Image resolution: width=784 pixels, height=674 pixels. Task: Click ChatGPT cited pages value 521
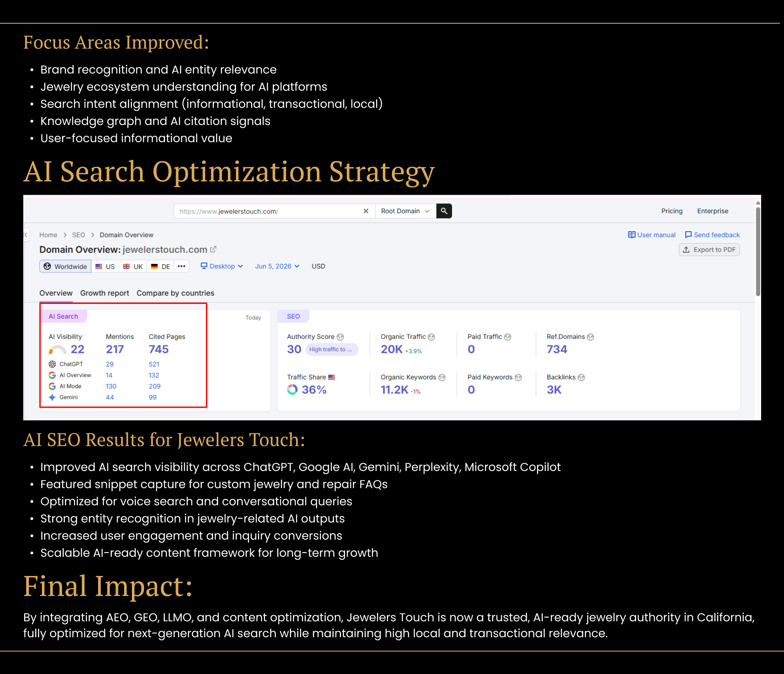[154, 364]
